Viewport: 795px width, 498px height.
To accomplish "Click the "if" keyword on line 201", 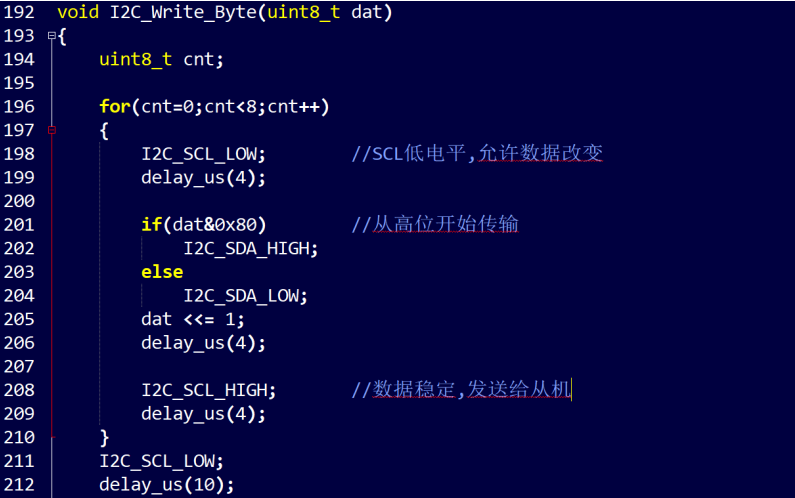I will pos(151,225).
